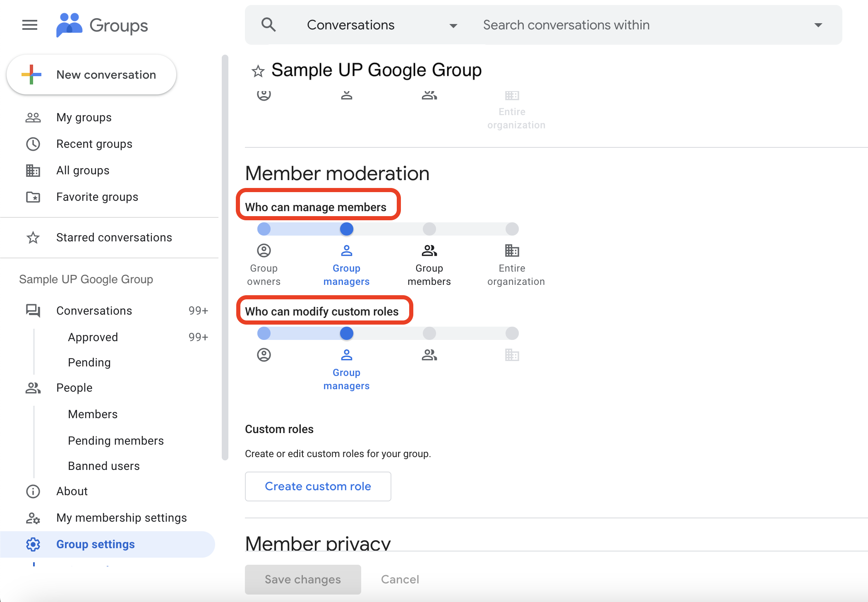Click the About info icon
This screenshot has height=602, width=868.
(x=33, y=491)
